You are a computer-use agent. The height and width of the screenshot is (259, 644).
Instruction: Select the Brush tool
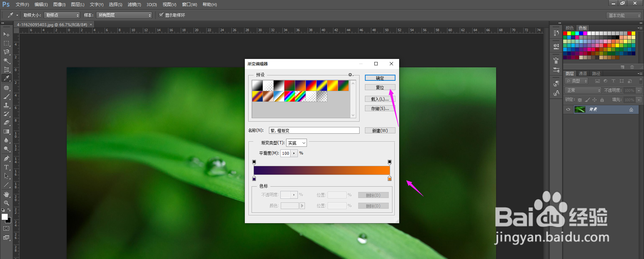pos(6,96)
